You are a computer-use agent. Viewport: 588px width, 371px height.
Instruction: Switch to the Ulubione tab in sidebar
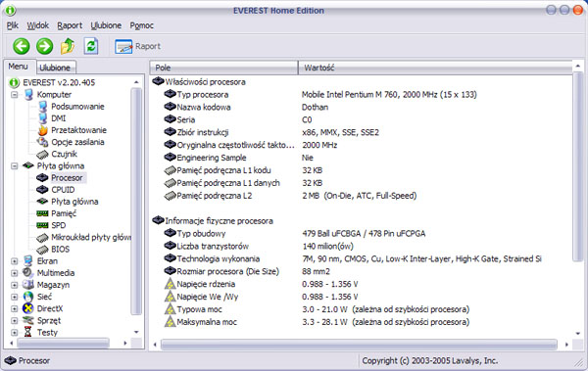click(55, 68)
